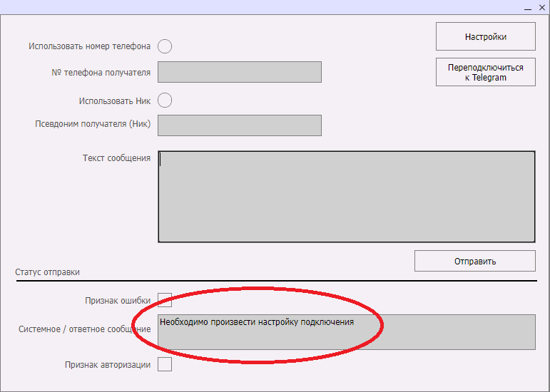Tick the "Признак авторизации" checkbox
Image resolution: width=550 pixels, height=392 pixels.
click(x=165, y=365)
